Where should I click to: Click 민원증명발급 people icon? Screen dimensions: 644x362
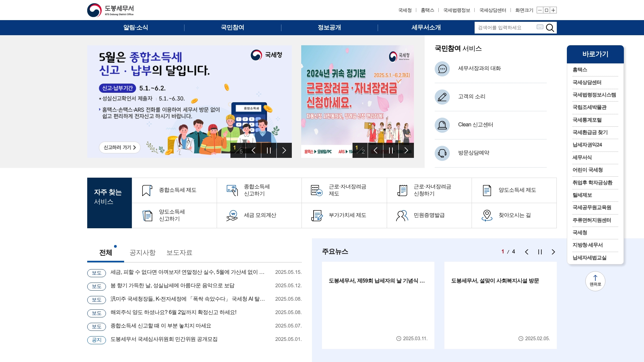point(402,216)
